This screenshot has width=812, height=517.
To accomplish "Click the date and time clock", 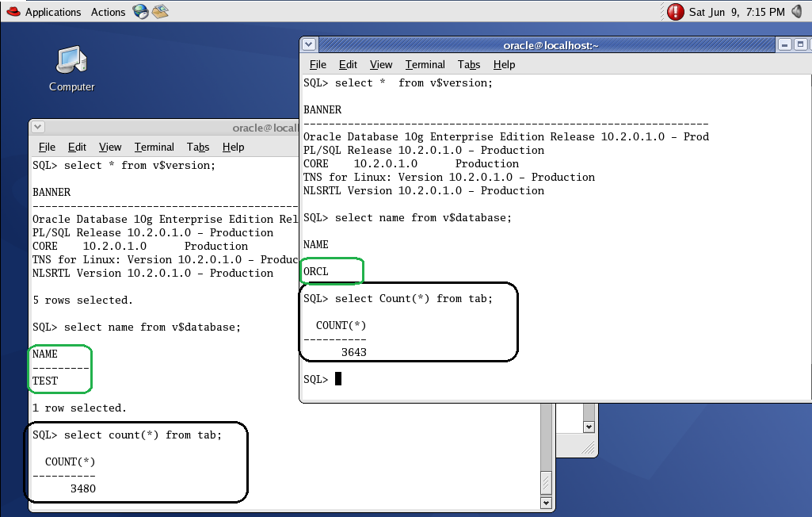I will (x=737, y=12).
